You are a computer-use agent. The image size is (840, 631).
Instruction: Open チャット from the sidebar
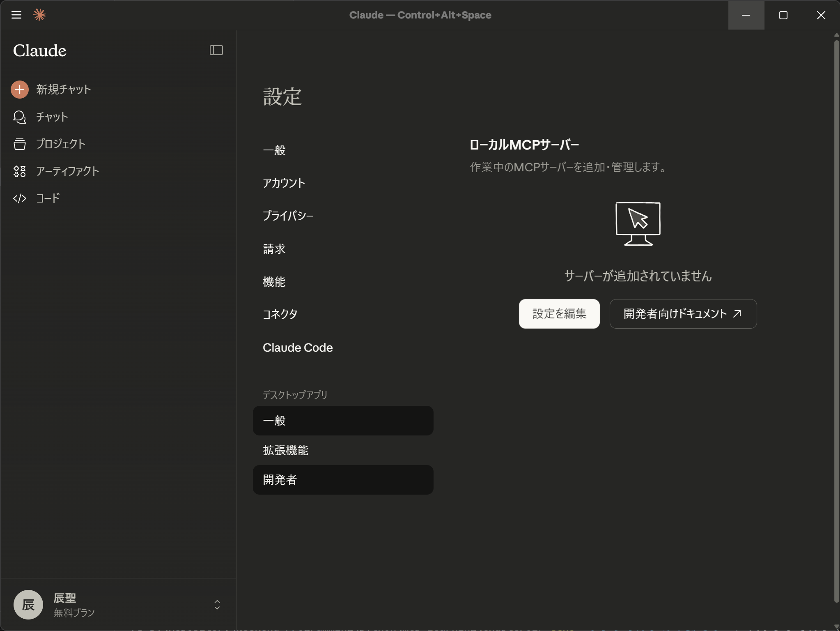(x=51, y=117)
